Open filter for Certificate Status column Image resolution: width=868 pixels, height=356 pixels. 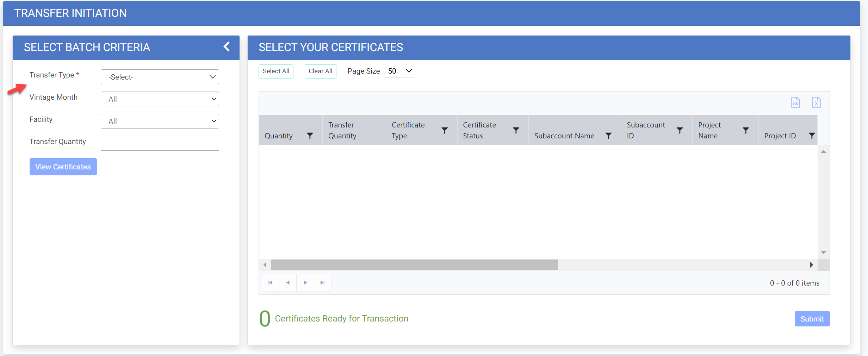(x=516, y=131)
